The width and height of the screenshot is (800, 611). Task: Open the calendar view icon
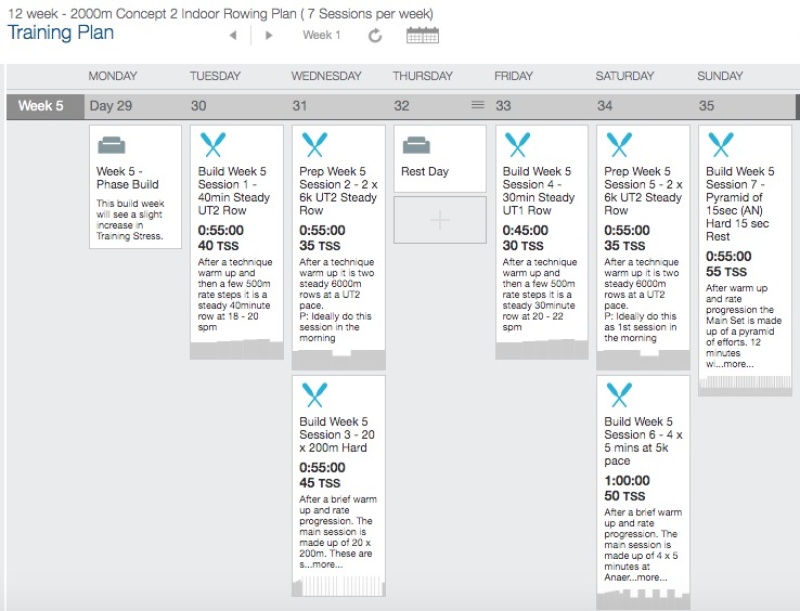tap(422, 35)
